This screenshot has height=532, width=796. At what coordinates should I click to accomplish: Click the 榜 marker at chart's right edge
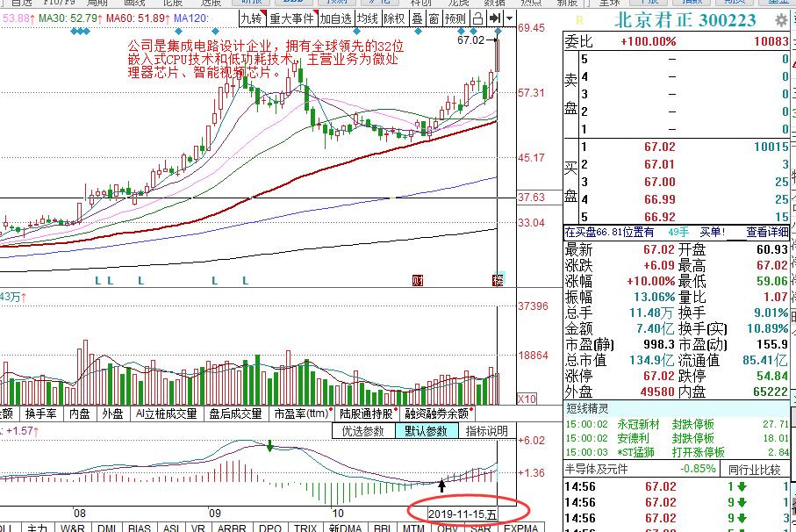coord(498,280)
